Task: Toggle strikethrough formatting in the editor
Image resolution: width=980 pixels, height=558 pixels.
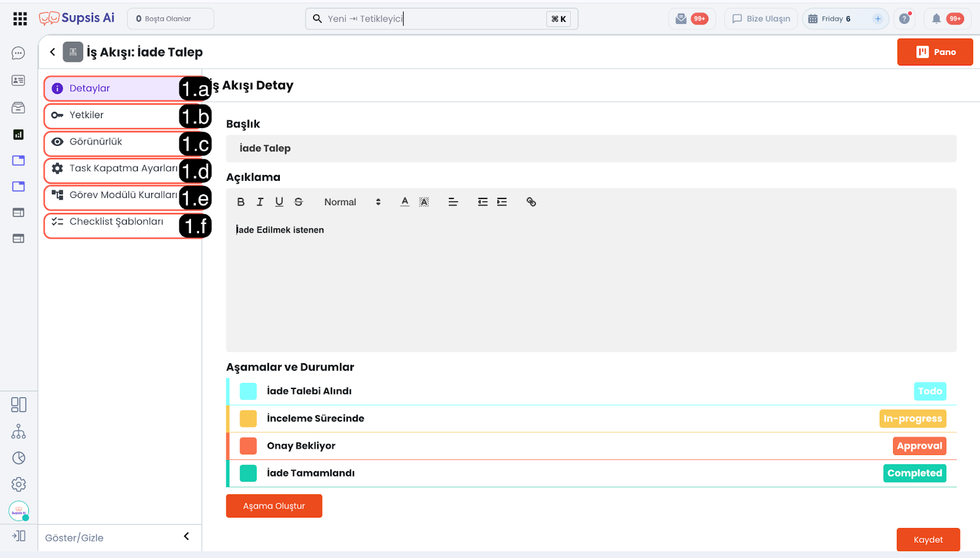Action: click(x=298, y=202)
